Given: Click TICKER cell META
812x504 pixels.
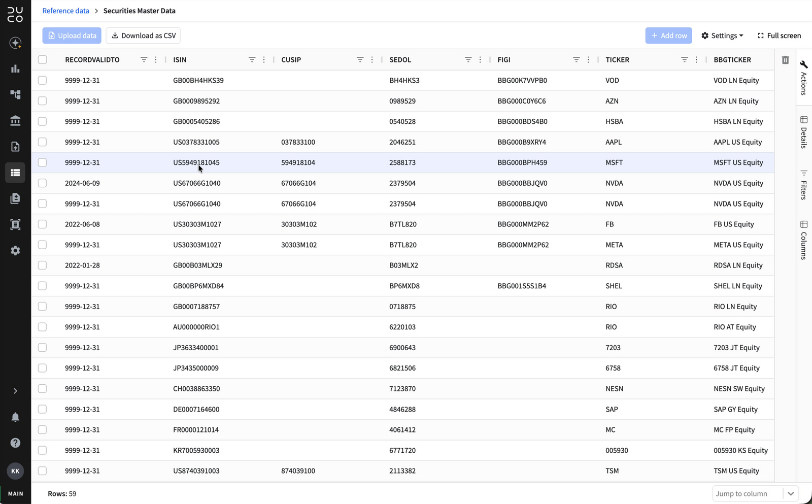Looking at the screenshot, I should pos(614,245).
